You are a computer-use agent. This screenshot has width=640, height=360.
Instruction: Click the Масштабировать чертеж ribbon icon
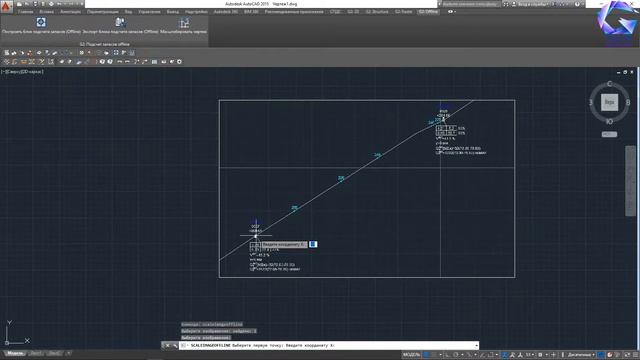click(184, 22)
